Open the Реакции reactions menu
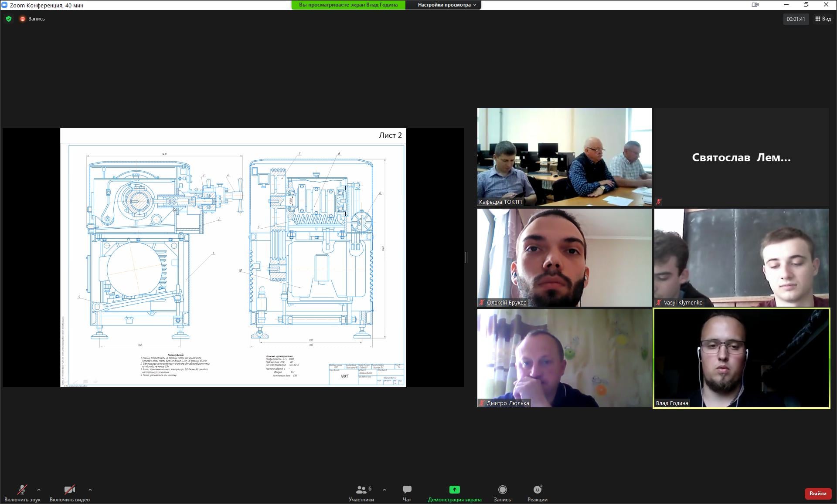The image size is (837, 504). (x=537, y=493)
